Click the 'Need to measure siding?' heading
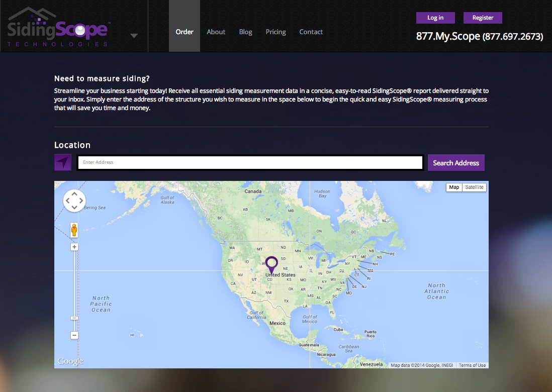The height and width of the screenshot is (392, 552). [102, 78]
